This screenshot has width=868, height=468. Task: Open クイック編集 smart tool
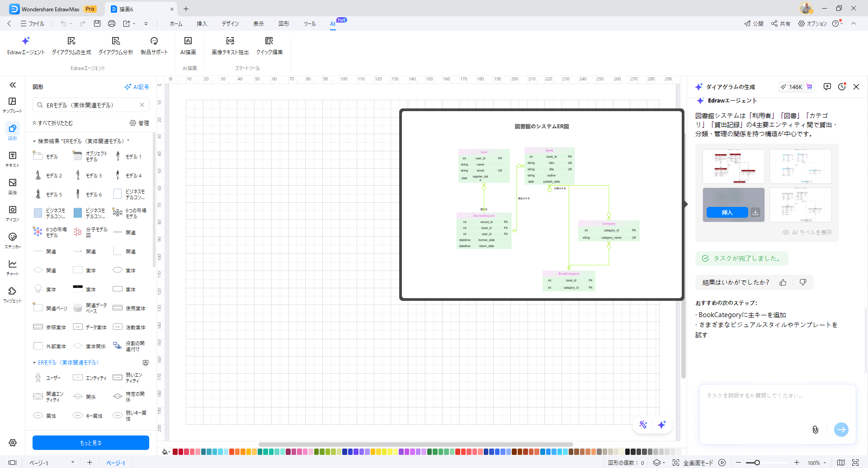(x=269, y=46)
